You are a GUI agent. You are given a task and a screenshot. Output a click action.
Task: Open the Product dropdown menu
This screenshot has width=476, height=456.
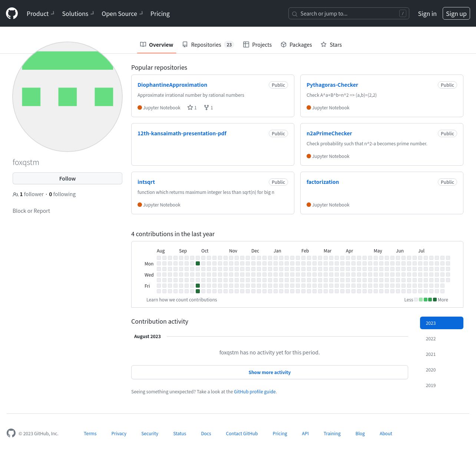click(x=40, y=14)
